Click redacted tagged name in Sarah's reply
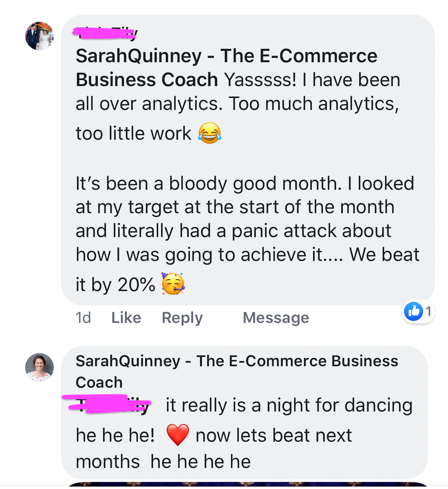Image resolution: width=448 pixels, height=489 pixels. pyautogui.click(x=109, y=404)
